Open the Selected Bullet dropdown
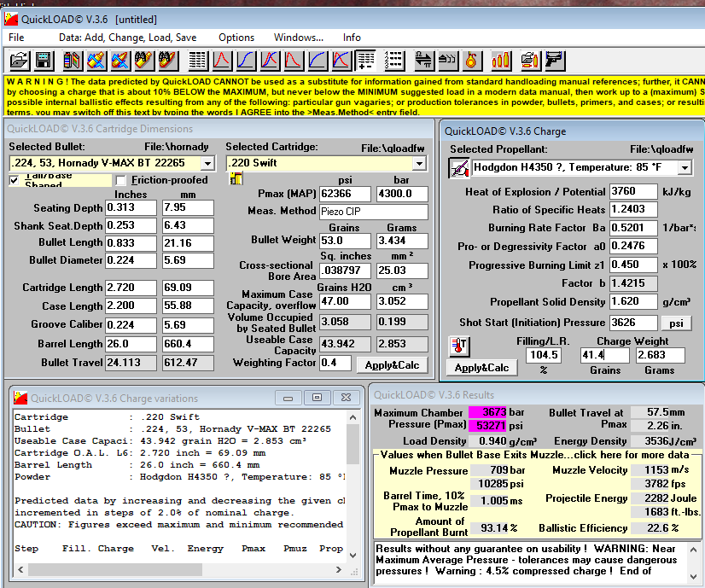Viewport: 705px width, 588px height. [207, 163]
